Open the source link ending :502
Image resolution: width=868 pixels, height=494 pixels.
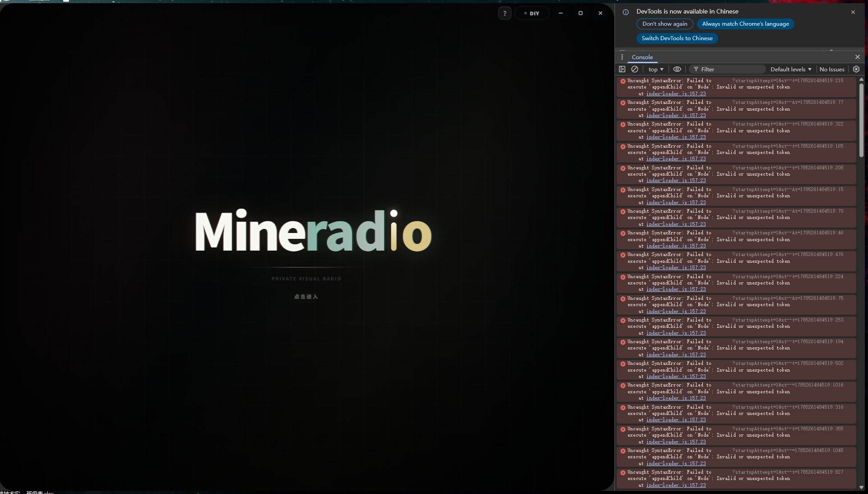pyautogui.click(x=788, y=364)
